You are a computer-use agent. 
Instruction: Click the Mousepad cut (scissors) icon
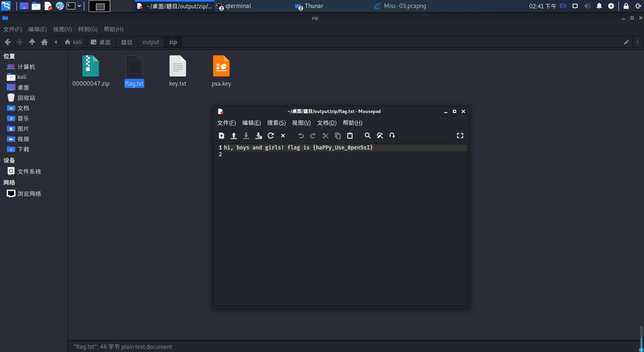325,136
